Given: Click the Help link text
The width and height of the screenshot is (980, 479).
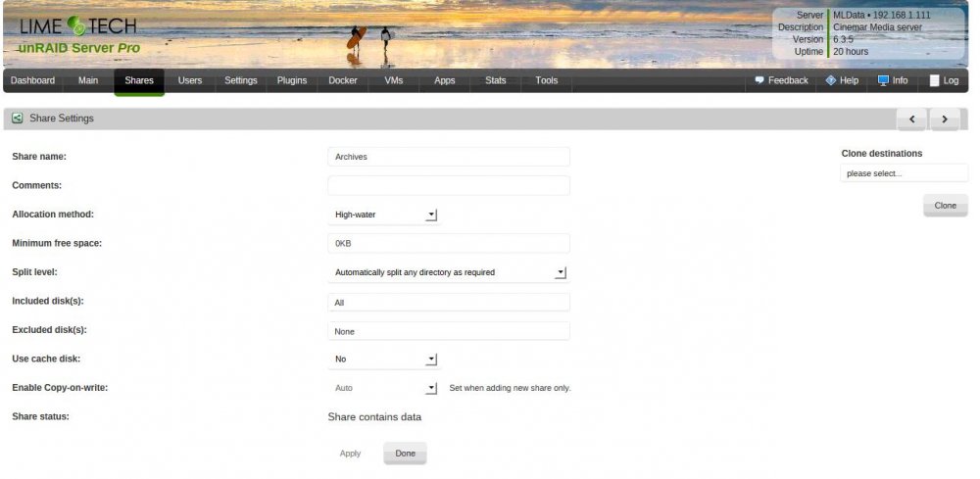Looking at the screenshot, I should pos(849,80).
